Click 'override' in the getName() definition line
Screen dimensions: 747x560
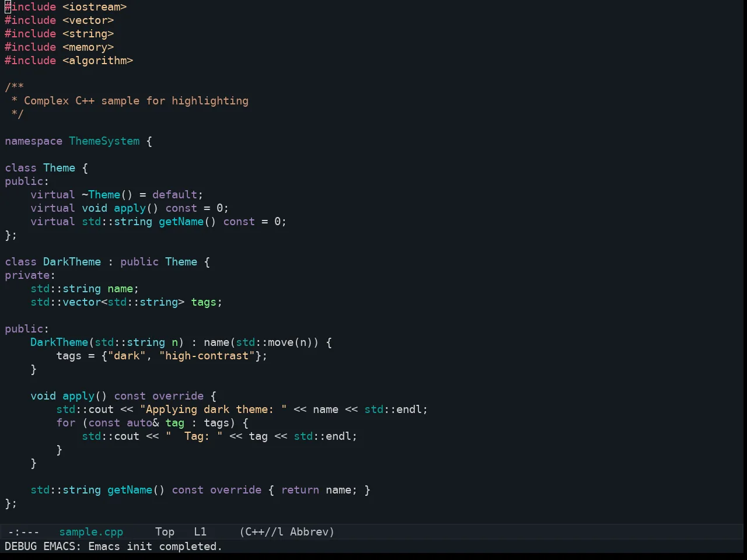[236, 490]
